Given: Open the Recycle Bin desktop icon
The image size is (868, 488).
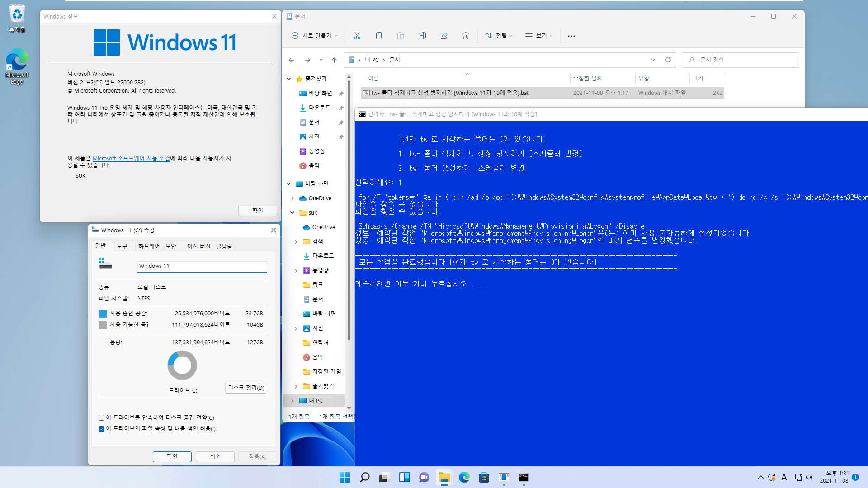Looking at the screenshot, I should [17, 19].
